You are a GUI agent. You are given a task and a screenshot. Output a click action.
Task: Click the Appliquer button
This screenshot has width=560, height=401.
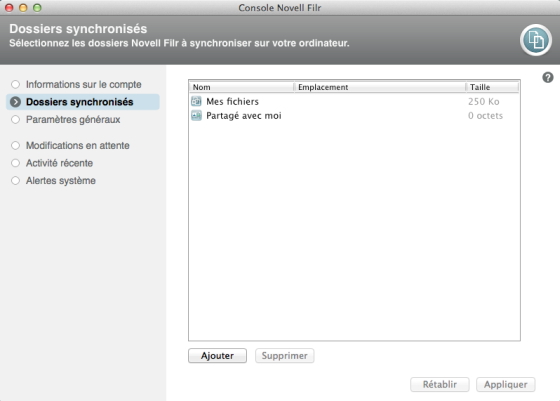tap(505, 385)
